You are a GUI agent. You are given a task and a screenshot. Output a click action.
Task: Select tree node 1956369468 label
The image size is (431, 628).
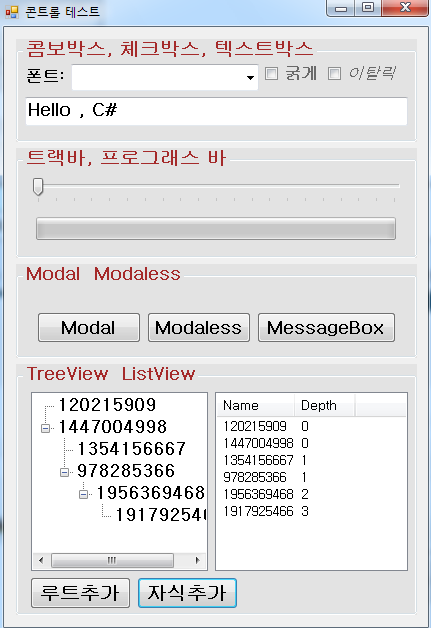pyautogui.click(x=151, y=493)
